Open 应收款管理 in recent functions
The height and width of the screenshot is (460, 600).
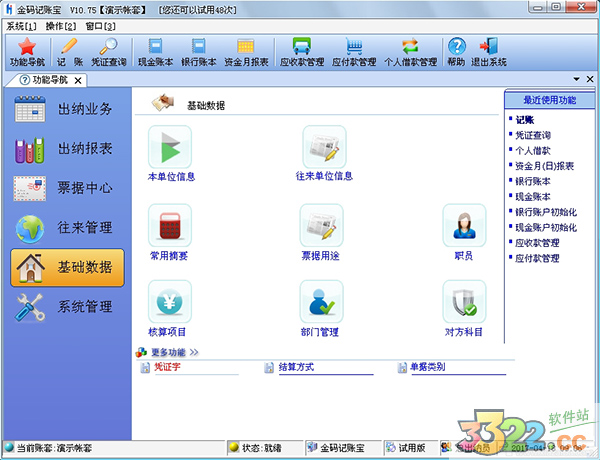537,243
